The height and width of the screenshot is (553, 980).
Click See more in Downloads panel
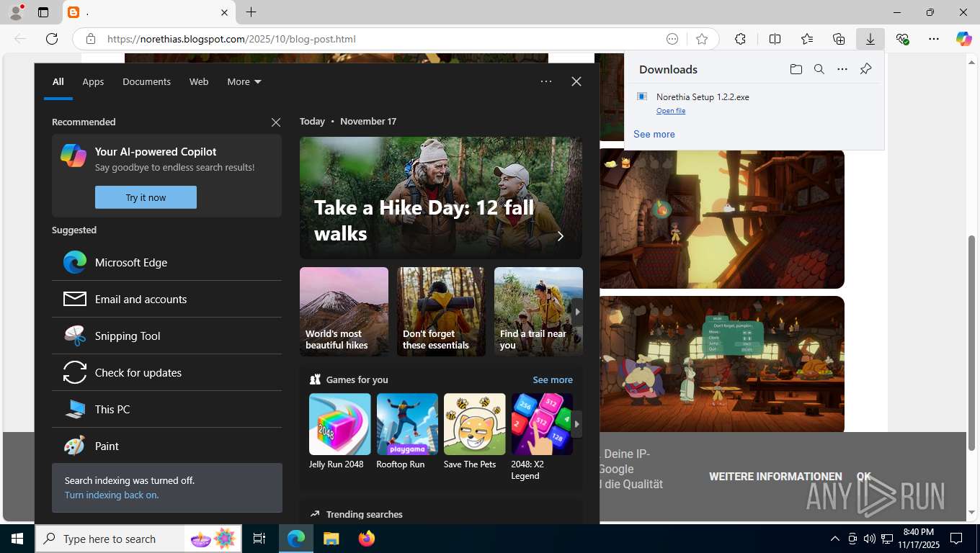coord(654,134)
